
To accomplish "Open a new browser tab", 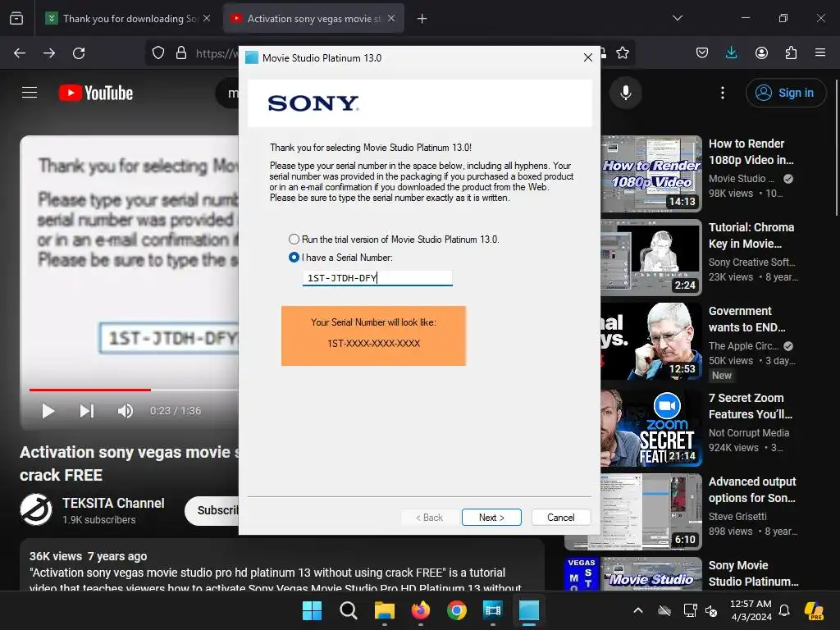I will [x=422, y=19].
